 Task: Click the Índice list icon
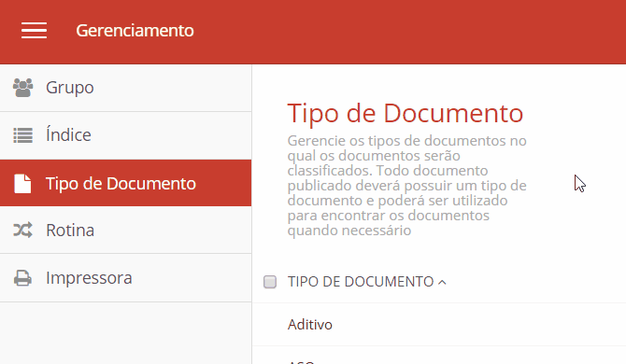click(x=22, y=135)
